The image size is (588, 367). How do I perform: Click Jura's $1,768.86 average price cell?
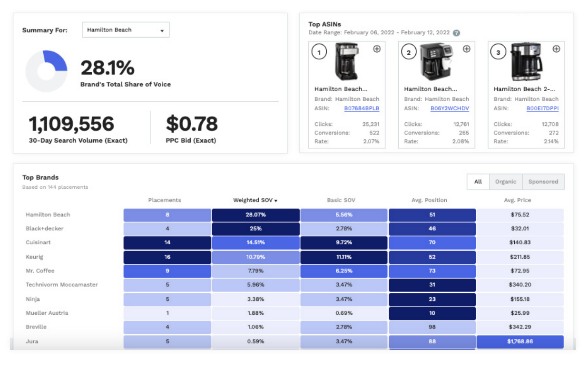pos(520,341)
